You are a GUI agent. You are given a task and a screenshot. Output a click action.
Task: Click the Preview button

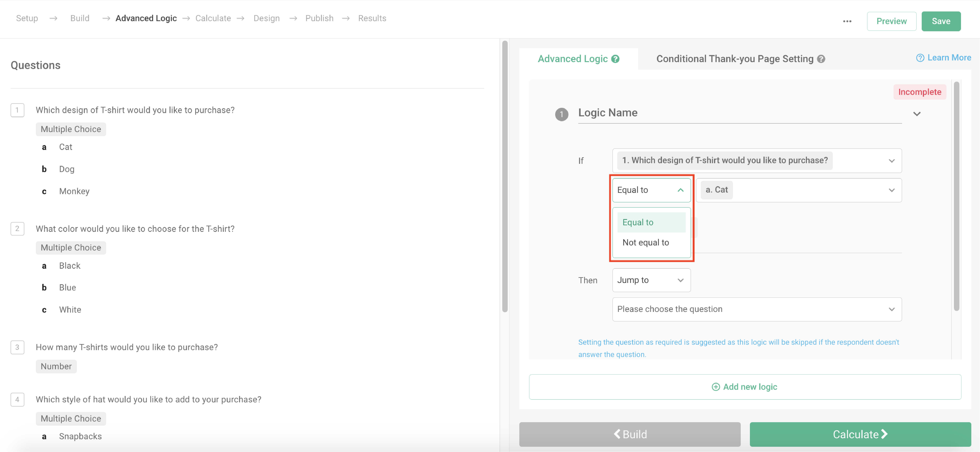pos(891,21)
